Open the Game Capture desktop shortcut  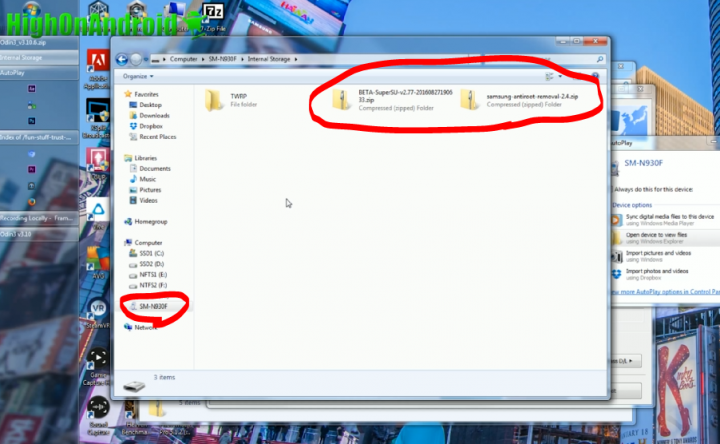(97, 366)
